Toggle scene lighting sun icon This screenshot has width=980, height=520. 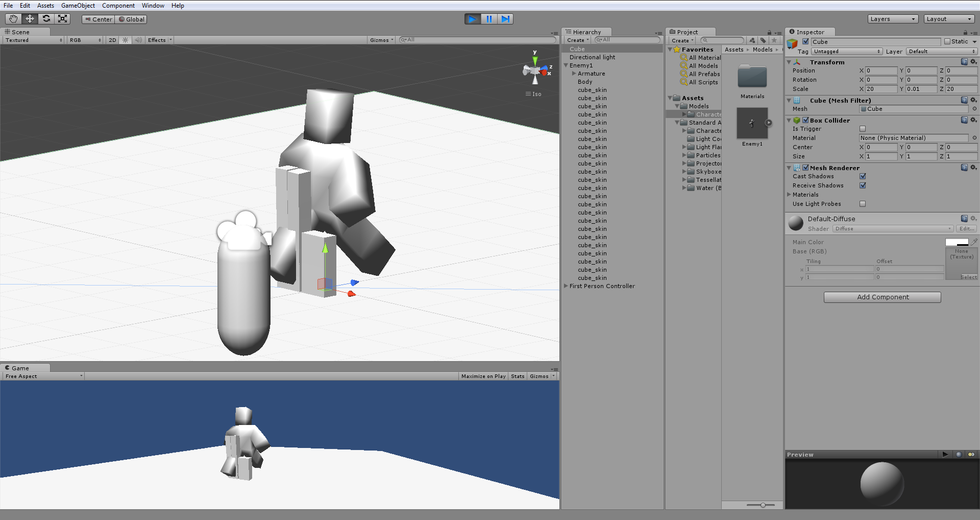(125, 40)
